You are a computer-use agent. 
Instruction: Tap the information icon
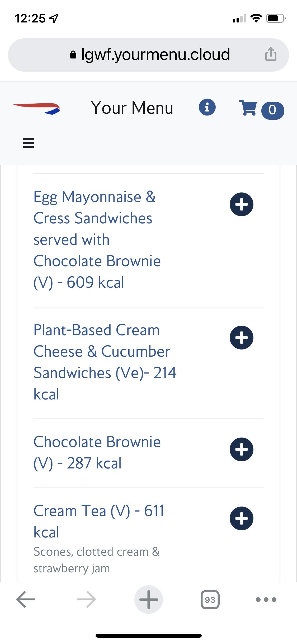[207, 108]
